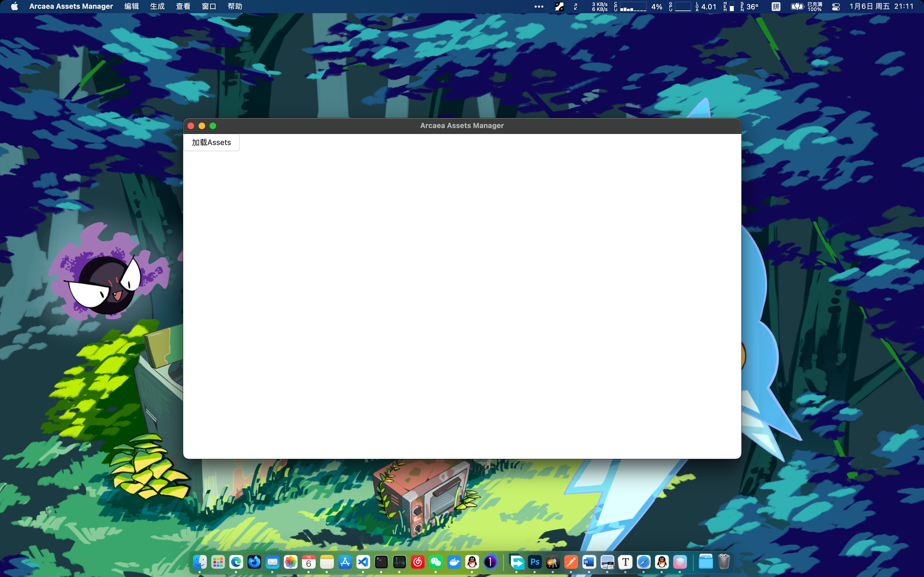Open WeChat from the Dock
This screenshot has width=924, height=577.
(x=436, y=562)
